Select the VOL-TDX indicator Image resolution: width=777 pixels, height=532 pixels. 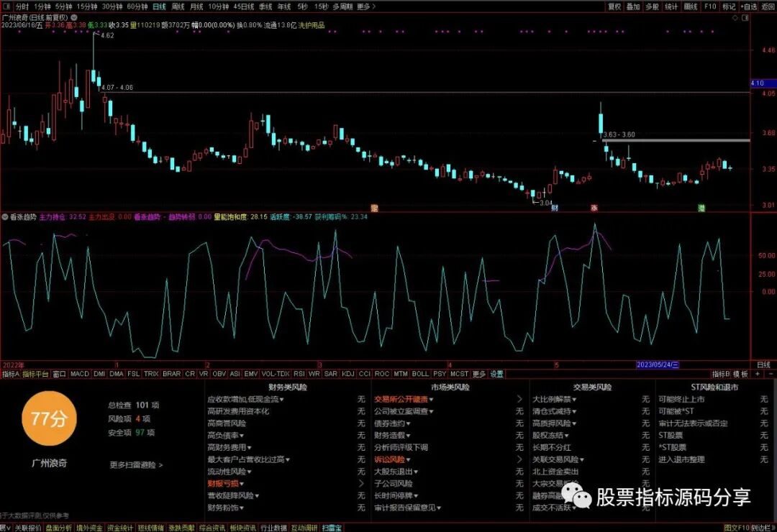tap(275, 374)
